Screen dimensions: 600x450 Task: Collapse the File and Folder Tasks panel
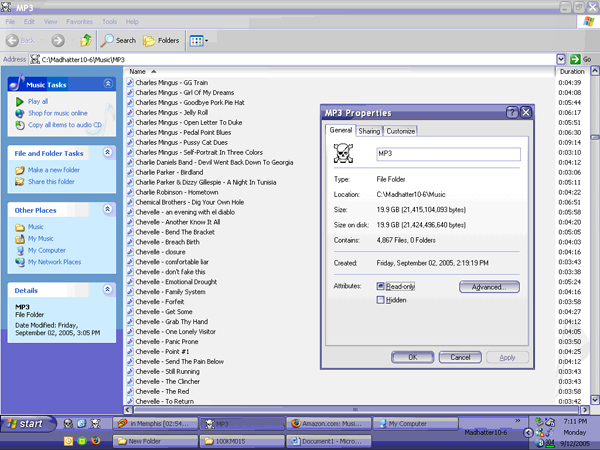pyautogui.click(x=108, y=153)
